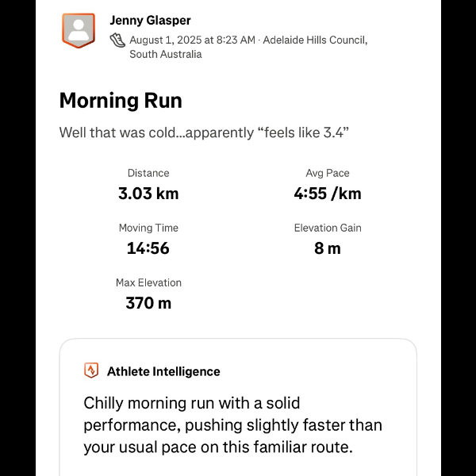This screenshot has height=476, width=476.
Task: Open the Adelaide Hills Council location
Action: [314, 40]
